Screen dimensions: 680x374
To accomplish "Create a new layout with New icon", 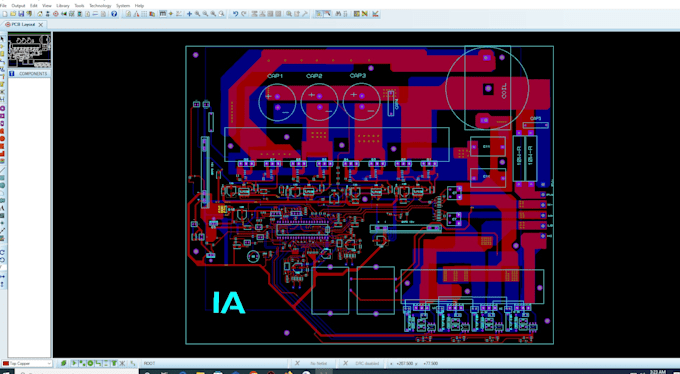I will coord(4,14).
